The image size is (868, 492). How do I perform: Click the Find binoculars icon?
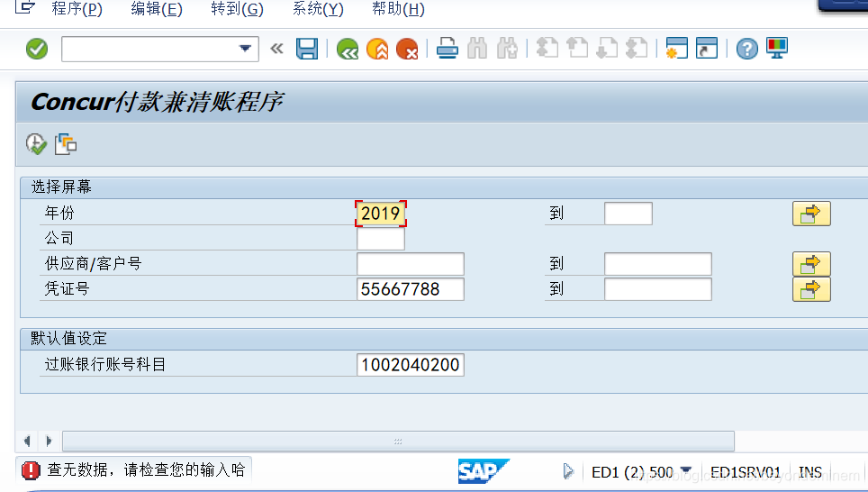tap(477, 48)
